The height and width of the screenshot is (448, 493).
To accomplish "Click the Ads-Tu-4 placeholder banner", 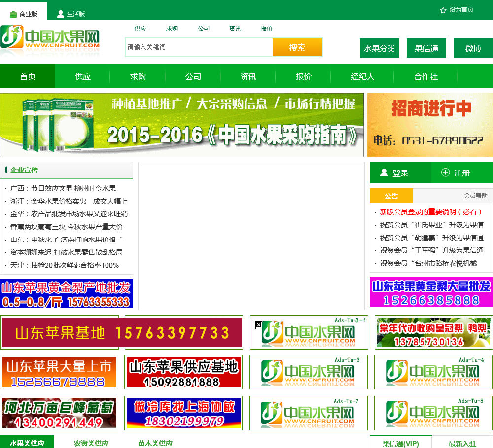I will point(433,372).
